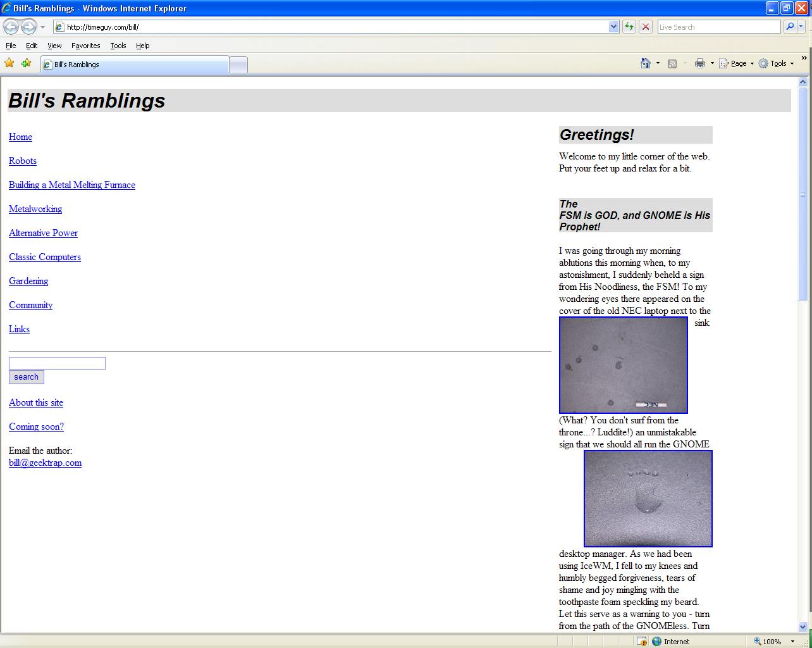The height and width of the screenshot is (648, 812).
Task: Click the Internet Explorer title bar icon
Action: 6,8
